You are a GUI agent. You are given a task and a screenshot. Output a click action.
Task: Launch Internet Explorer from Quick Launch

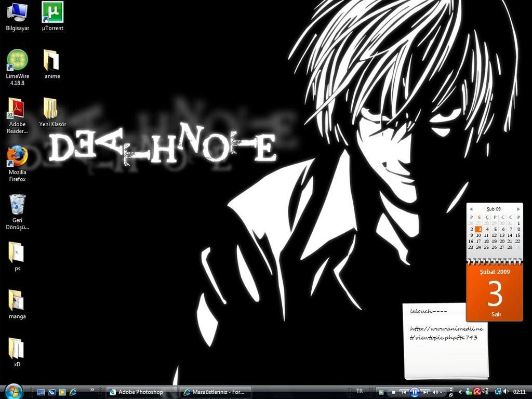click(73, 392)
